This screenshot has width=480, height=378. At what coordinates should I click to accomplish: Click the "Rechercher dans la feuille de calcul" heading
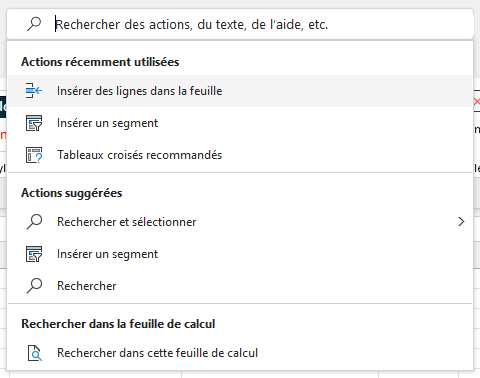point(118,324)
